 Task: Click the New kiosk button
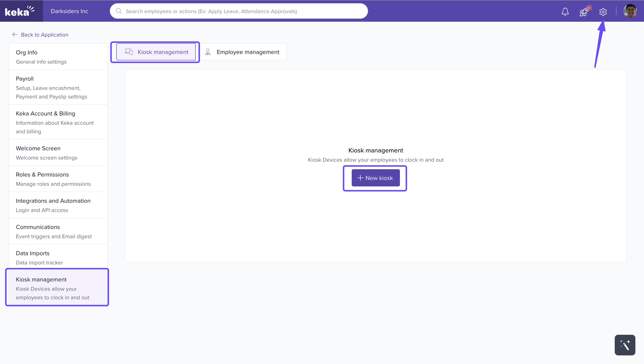pos(375,178)
